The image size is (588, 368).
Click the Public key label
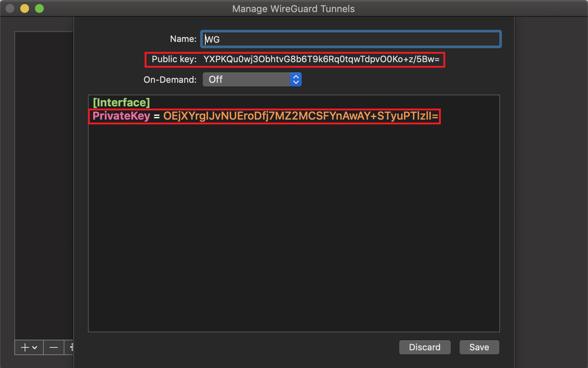pos(174,60)
